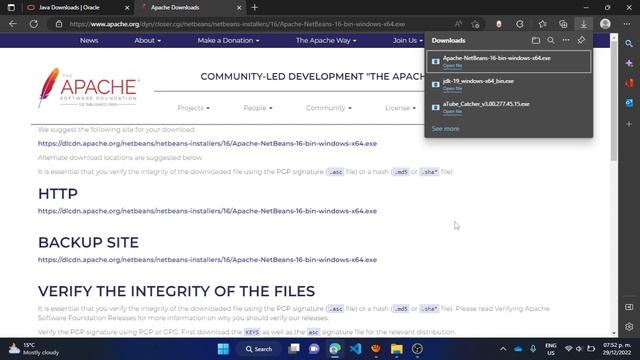Viewport: 640px width, 360px height.
Task: Open ENG US language indicator
Action: click(x=551, y=349)
